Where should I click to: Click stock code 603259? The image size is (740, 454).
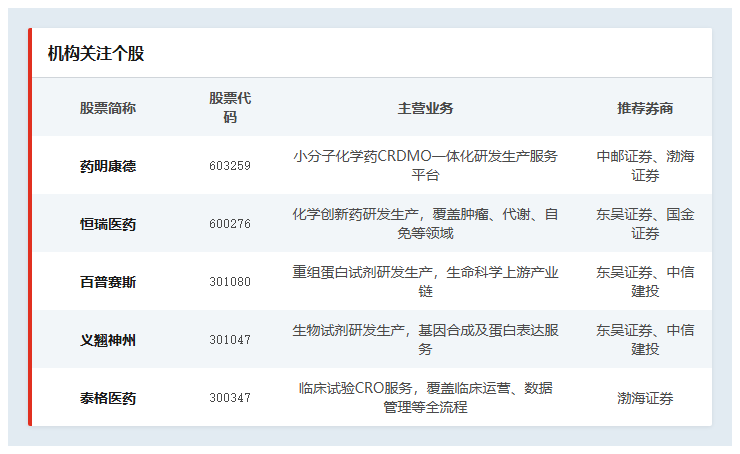[230, 166]
